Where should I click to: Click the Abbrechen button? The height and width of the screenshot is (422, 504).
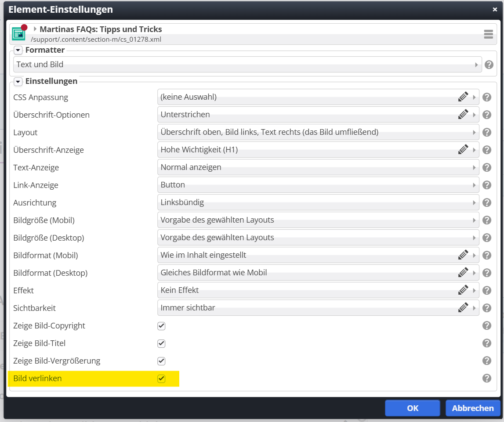[x=473, y=408]
